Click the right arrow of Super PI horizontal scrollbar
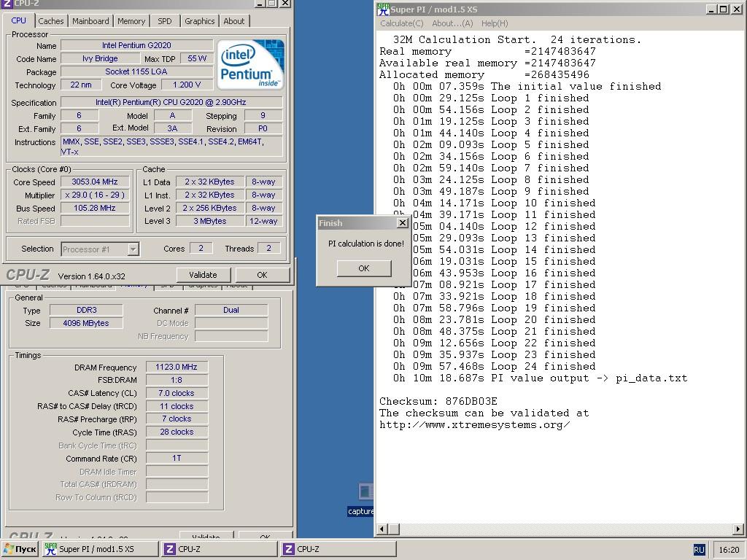This screenshot has width=747, height=560. point(738,529)
